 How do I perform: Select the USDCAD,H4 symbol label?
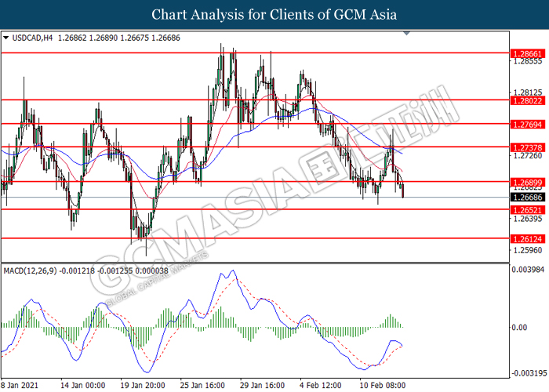[32, 38]
